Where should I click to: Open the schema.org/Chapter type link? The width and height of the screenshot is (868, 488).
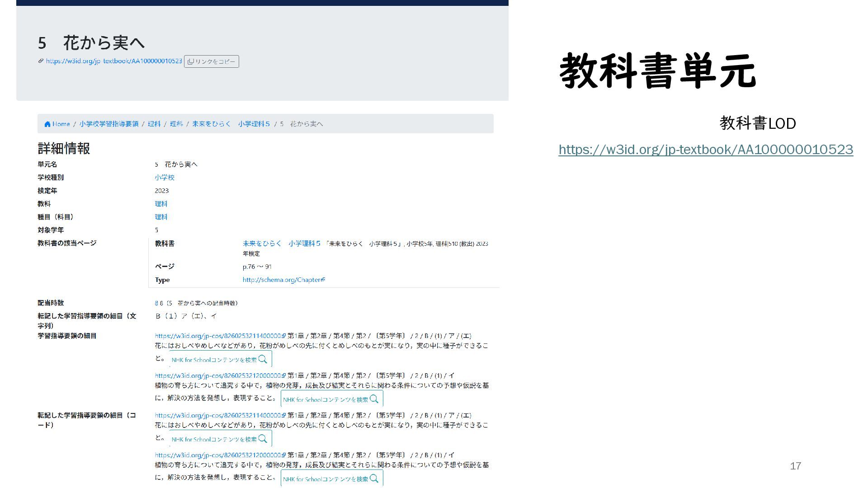281,280
